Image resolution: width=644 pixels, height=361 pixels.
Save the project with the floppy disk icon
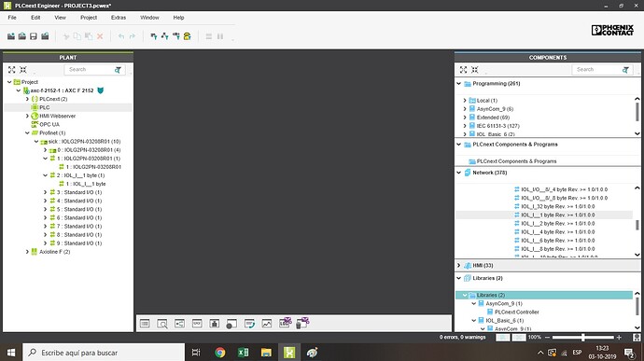click(x=34, y=36)
